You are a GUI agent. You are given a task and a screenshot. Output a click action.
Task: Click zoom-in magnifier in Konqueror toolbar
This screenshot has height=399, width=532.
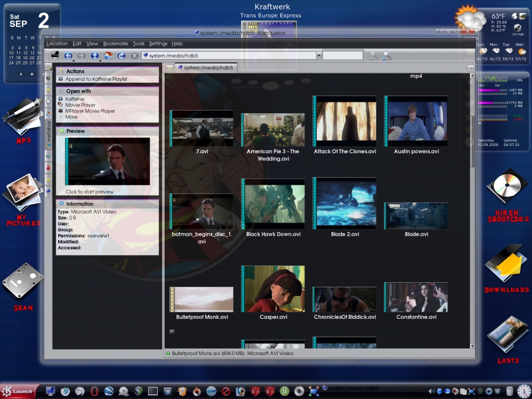click(373, 56)
